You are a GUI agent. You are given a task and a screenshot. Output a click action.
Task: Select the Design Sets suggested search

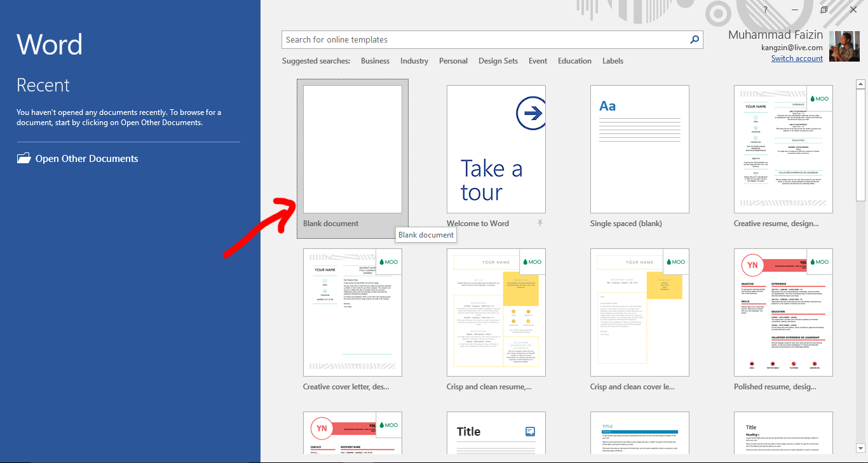click(x=498, y=61)
